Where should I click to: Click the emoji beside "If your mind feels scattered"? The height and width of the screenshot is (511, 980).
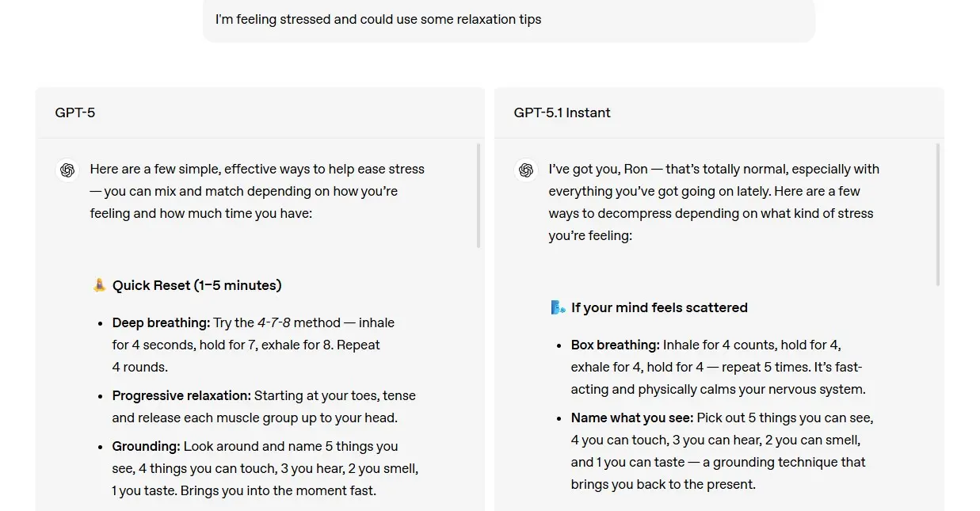558,307
